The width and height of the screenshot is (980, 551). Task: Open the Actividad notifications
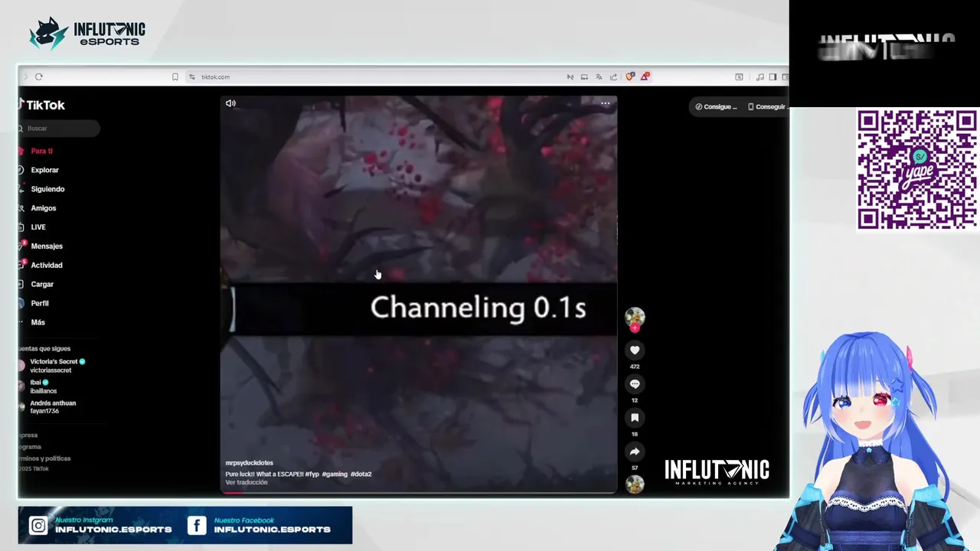46,266
